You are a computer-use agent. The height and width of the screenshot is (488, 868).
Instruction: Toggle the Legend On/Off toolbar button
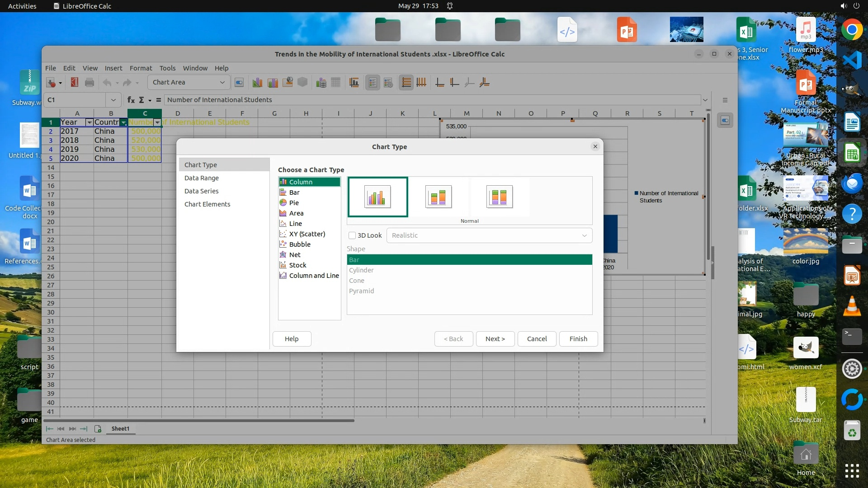[x=373, y=83]
